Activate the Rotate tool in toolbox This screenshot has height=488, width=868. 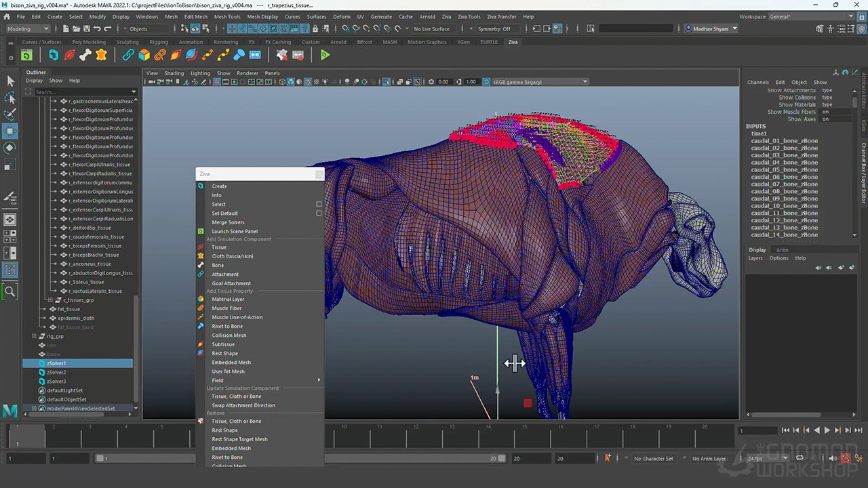(x=10, y=147)
